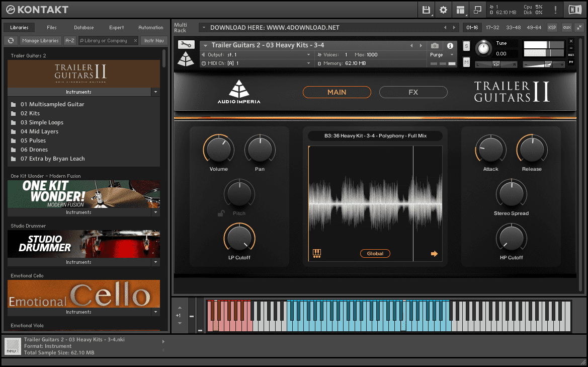This screenshot has height=367, width=588.
Task: Open Kontakt options via the gear icon
Action: click(x=444, y=10)
